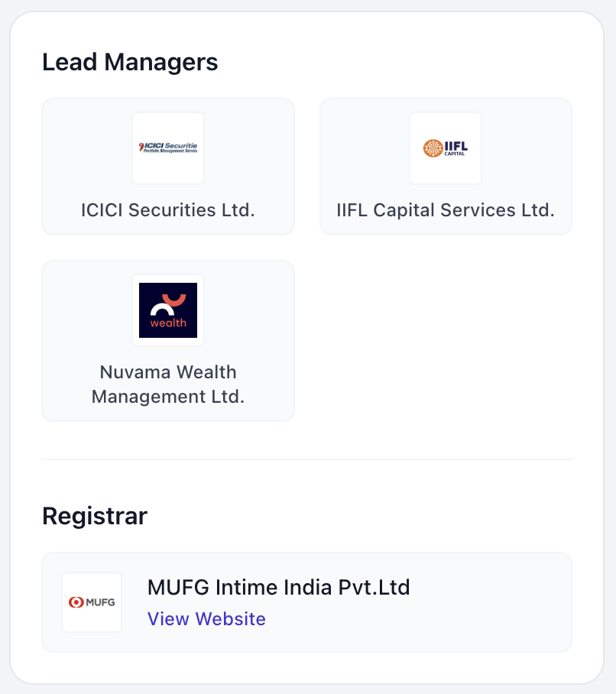Viewport: 616px width, 694px height.
Task: Click the word 'wealth' inside Nuvama logo
Action: [168, 323]
